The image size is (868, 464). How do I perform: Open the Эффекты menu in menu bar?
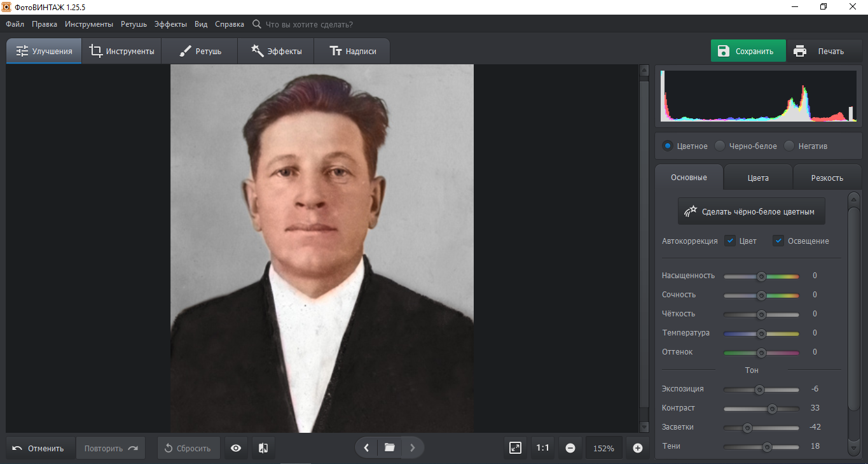[x=170, y=24]
